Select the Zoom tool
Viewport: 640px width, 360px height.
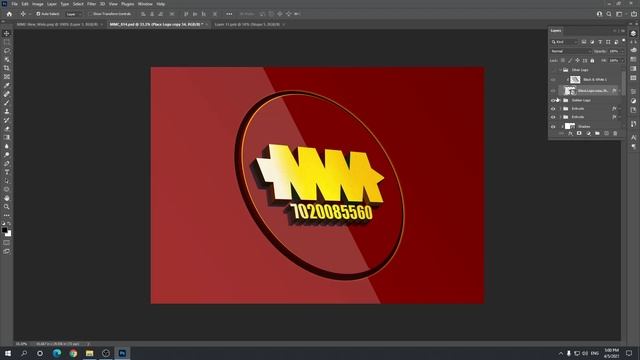(7, 207)
